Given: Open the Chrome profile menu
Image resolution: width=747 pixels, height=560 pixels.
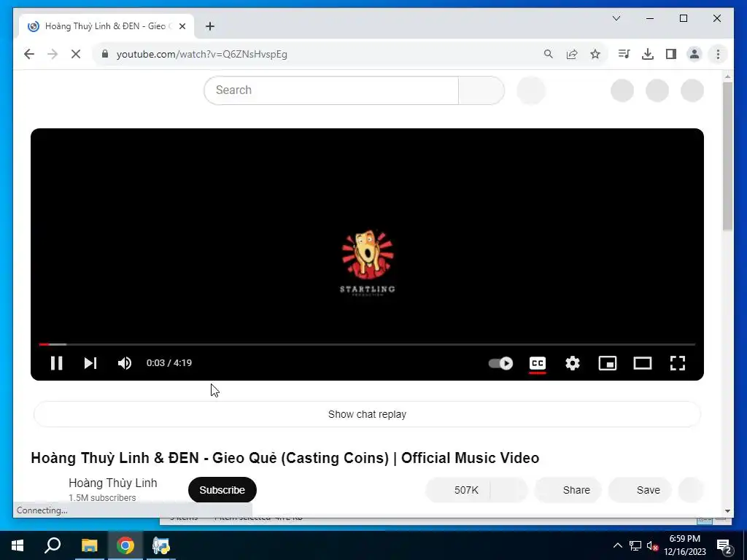Looking at the screenshot, I should point(694,54).
